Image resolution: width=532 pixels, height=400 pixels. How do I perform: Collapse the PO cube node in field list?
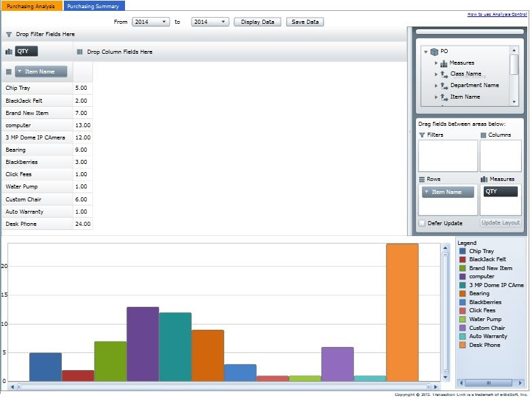coord(426,52)
